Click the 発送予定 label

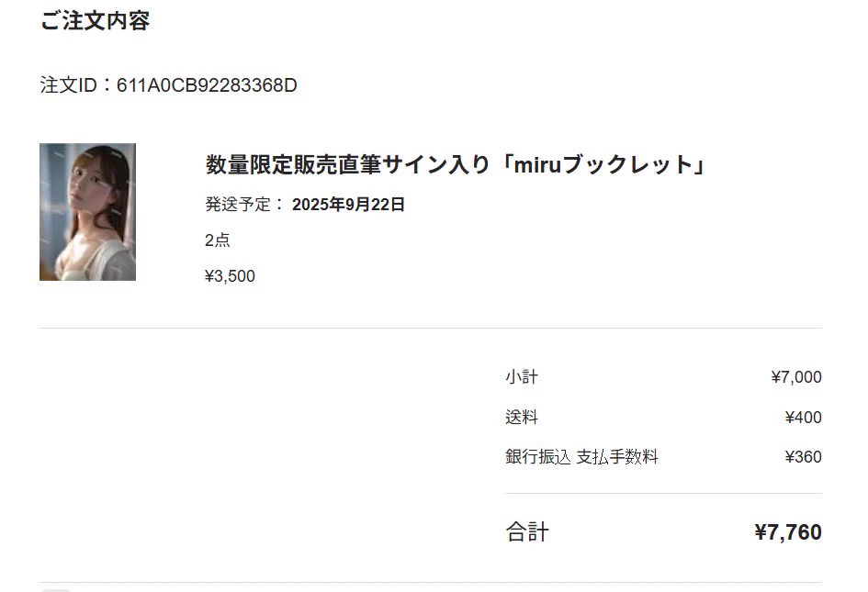pyautogui.click(x=238, y=204)
